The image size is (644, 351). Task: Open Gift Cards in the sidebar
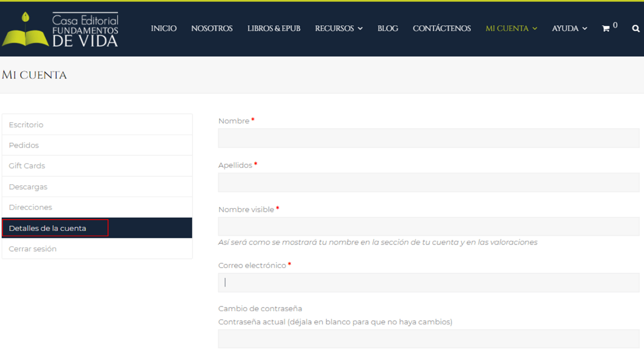click(27, 166)
